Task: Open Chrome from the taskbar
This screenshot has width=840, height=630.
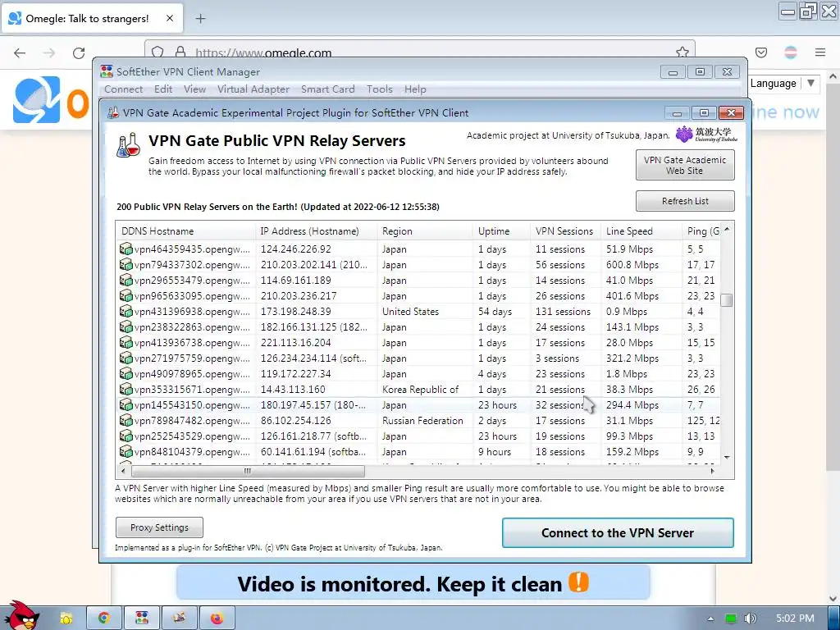Action: click(x=104, y=618)
